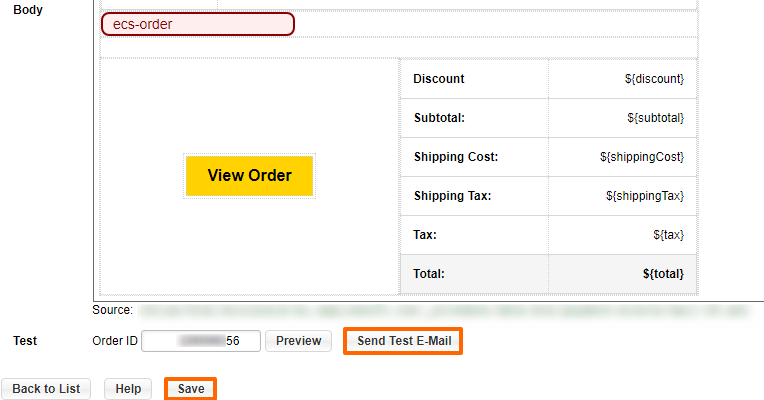The width and height of the screenshot is (764, 400).
Task: Click the ${total} placeholder value
Action: point(664,273)
